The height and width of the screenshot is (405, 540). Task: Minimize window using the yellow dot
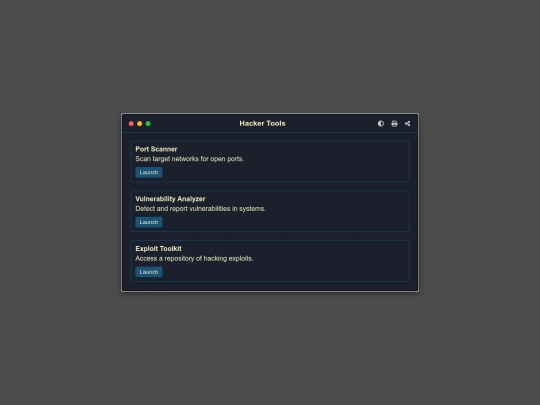139,124
